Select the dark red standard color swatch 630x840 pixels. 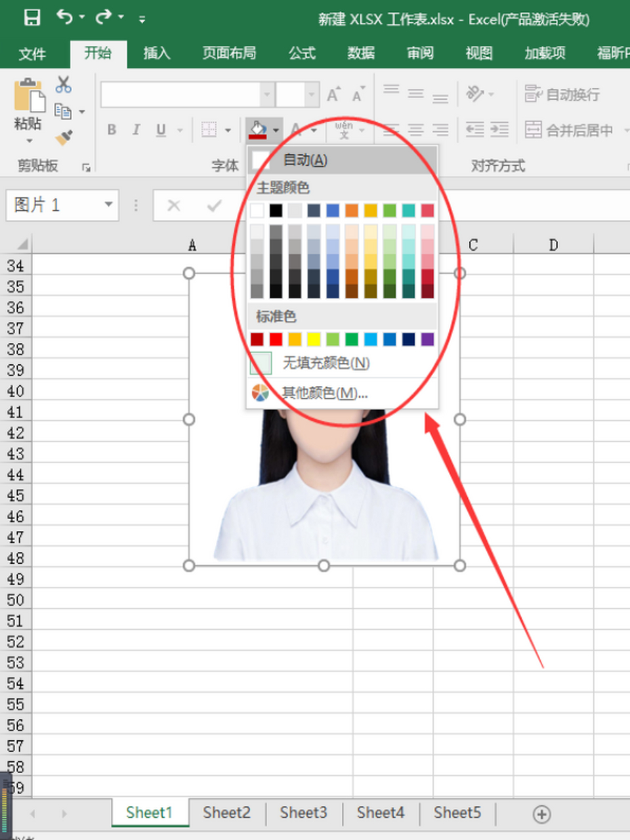point(257,339)
